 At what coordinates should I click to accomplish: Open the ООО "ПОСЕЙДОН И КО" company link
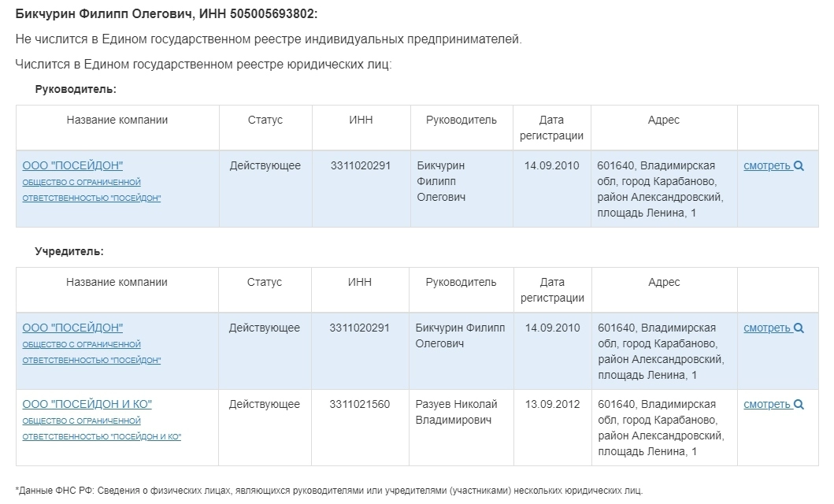(x=87, y=404)
